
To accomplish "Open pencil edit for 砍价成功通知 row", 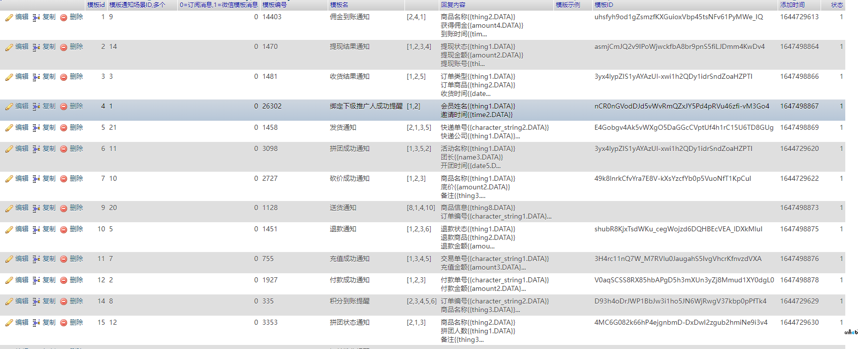I will point(9,179).
